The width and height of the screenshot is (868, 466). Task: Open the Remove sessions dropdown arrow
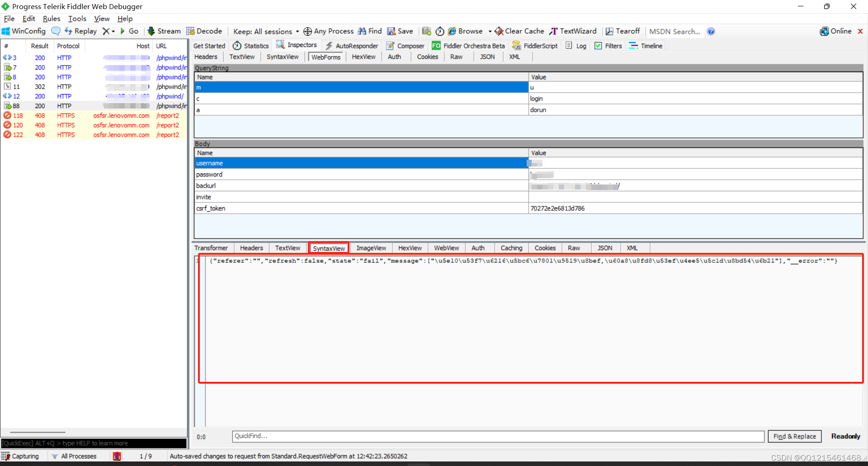[x=113, y=31]
